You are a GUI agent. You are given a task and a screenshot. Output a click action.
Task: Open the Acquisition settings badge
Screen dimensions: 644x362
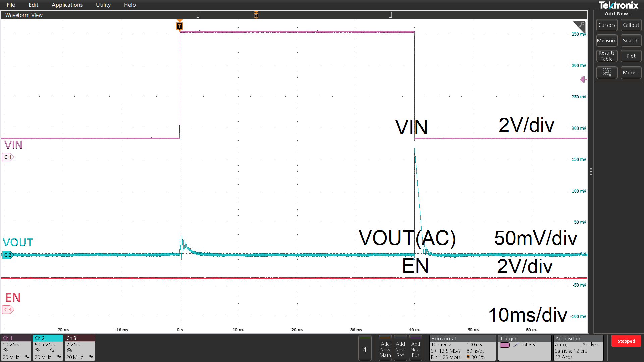578,348
